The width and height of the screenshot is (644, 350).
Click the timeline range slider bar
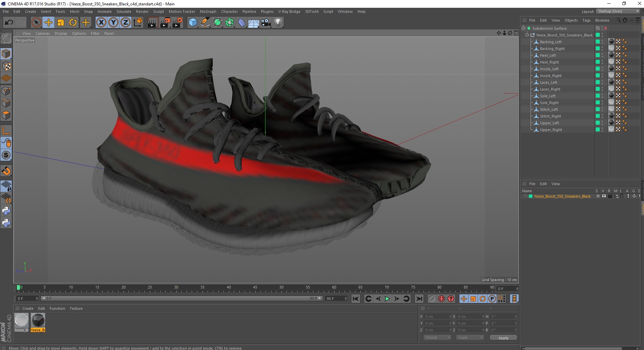pyautogui.click(x=182, y=298)
